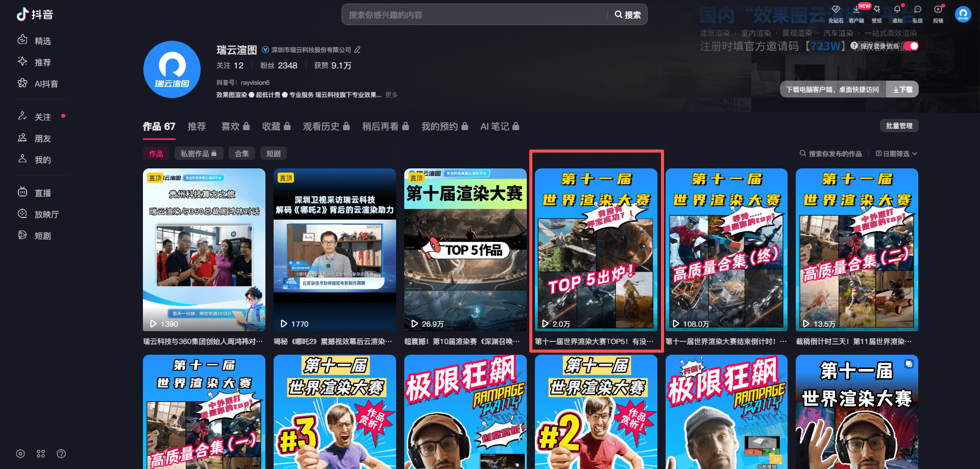Open video 第十届渲染大赛 TOP 5作品
The width and height of the screenshot is (980, 469).
coord(465,250)
